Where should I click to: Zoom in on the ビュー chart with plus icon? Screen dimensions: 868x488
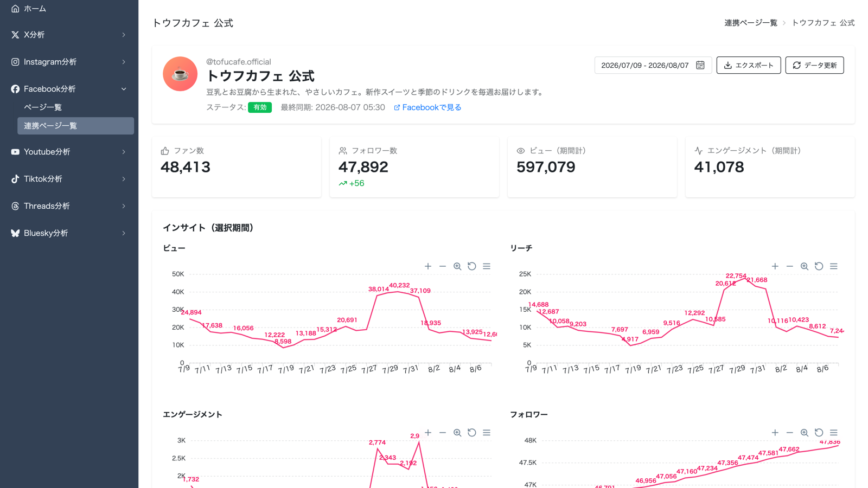tap(428, 266)
